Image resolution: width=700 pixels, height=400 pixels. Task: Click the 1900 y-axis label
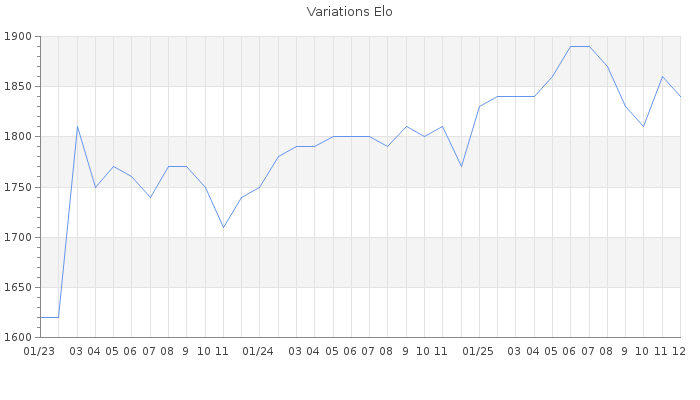pyautogui.click(x=18, y=37)
